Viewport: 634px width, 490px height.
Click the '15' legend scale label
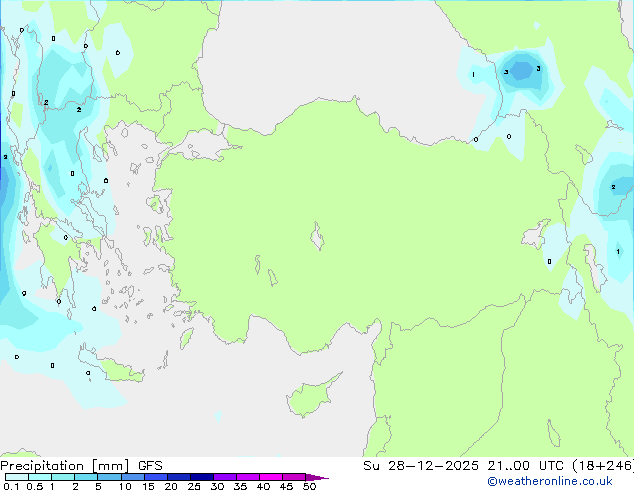pyautogui.click(x=148, y=486)
